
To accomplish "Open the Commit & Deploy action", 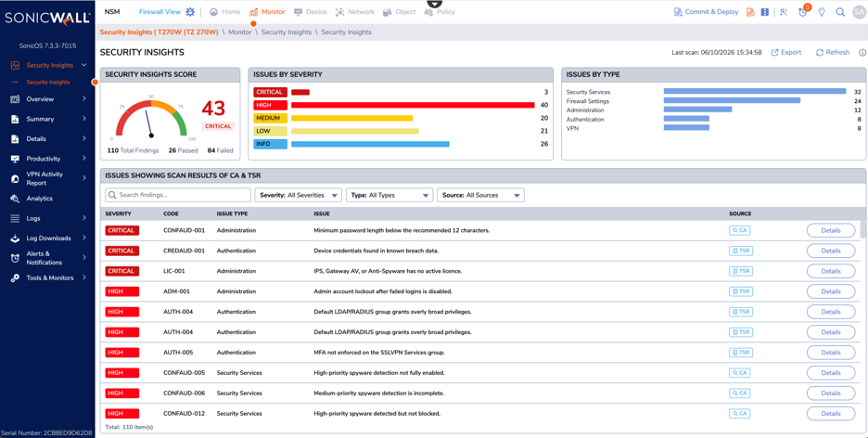I will (706, 12).
